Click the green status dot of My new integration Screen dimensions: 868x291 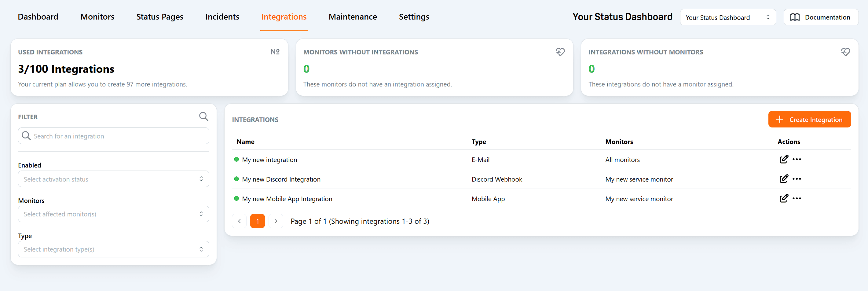point(236,159)
